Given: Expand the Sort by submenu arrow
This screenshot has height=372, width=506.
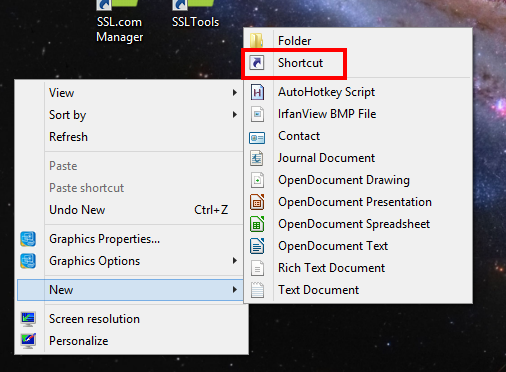Looking at the screenshot, I should [x=235, y=115].
